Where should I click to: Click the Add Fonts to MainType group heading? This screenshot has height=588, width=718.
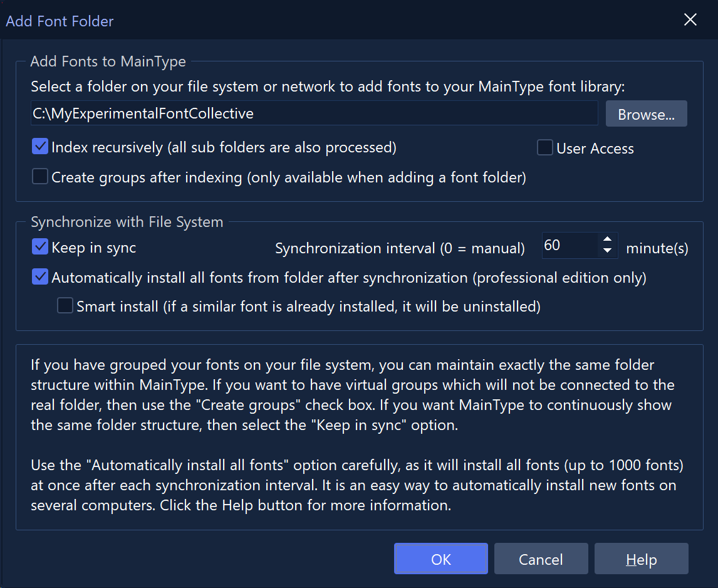point(108,61)
